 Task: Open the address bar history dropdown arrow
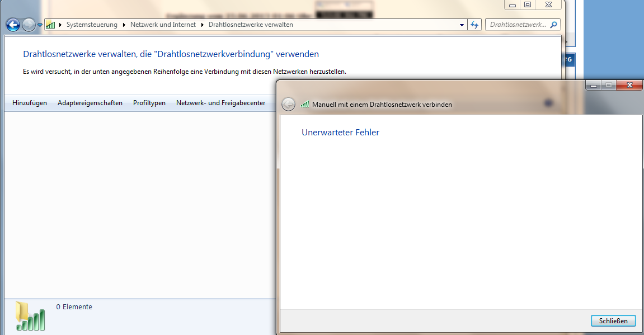[462, 25]
